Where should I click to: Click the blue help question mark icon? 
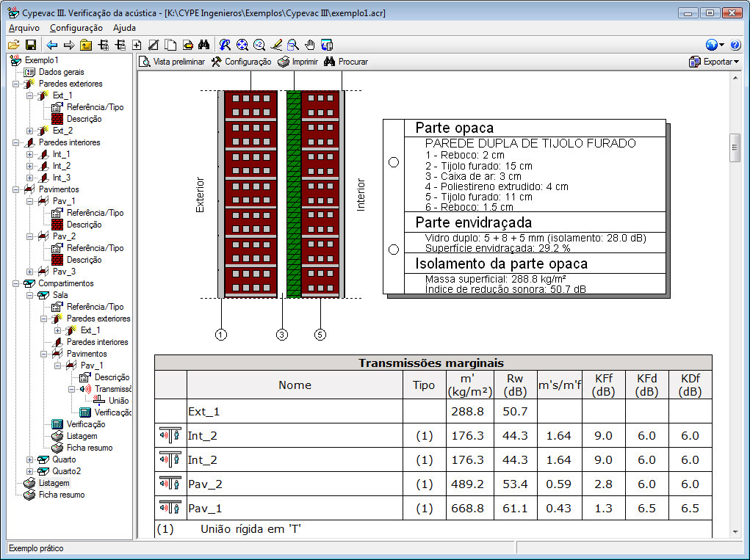[735, 45]
